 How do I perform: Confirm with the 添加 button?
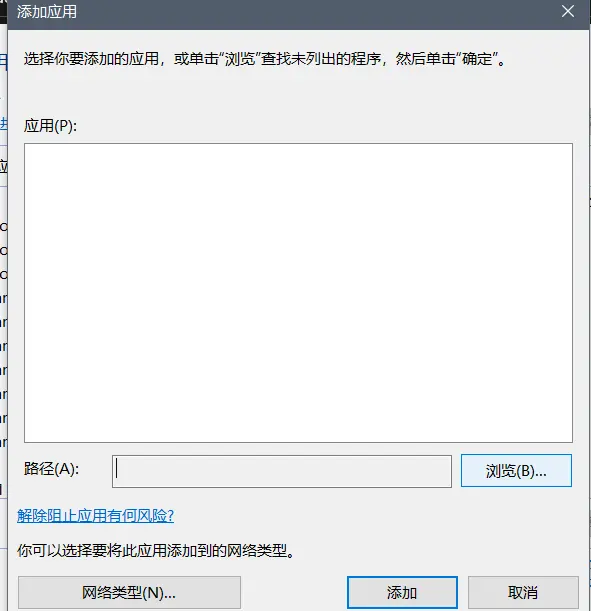[x=402, y=593]
